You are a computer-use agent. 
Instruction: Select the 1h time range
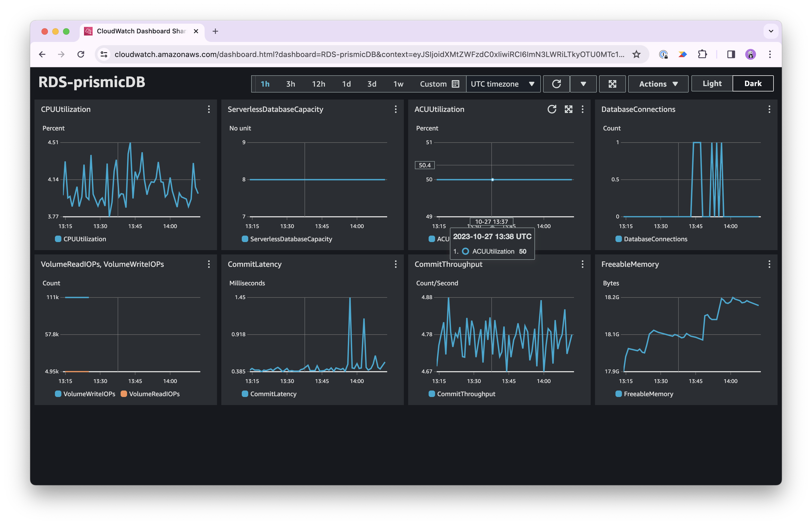[x=265, y=84]
